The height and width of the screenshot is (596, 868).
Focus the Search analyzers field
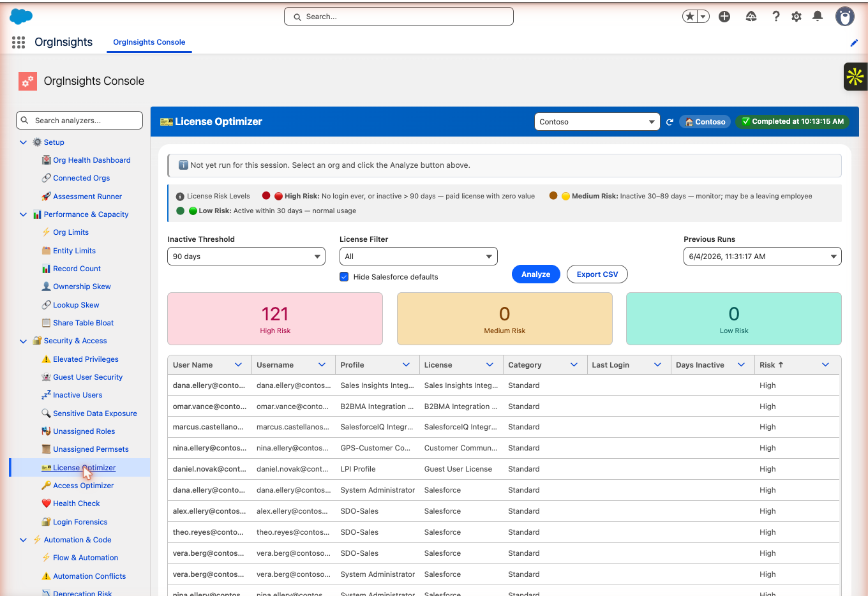pos(79,120)
